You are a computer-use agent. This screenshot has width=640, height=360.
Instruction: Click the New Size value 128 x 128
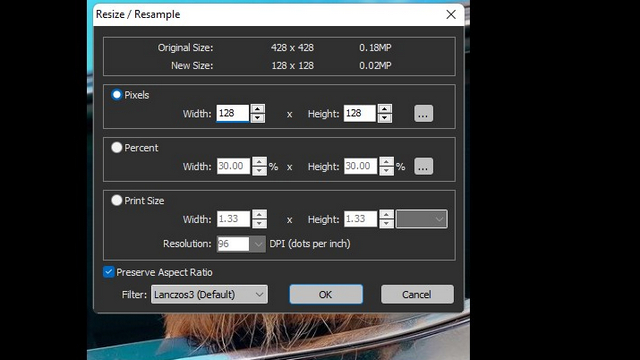292,65
